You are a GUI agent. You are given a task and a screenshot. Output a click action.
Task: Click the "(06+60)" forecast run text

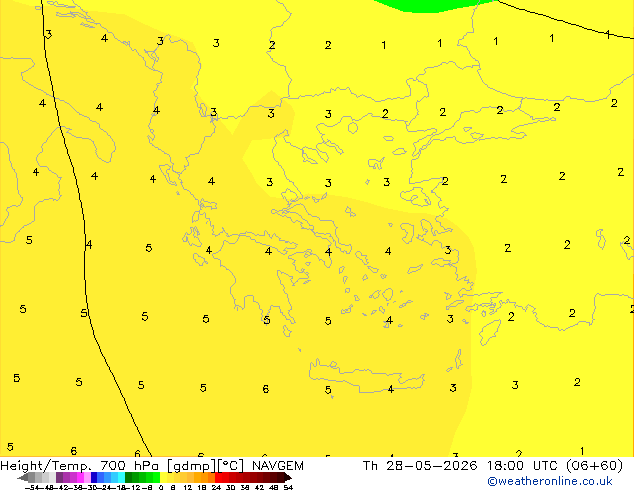pyautogui.click(x=594, y=466)
